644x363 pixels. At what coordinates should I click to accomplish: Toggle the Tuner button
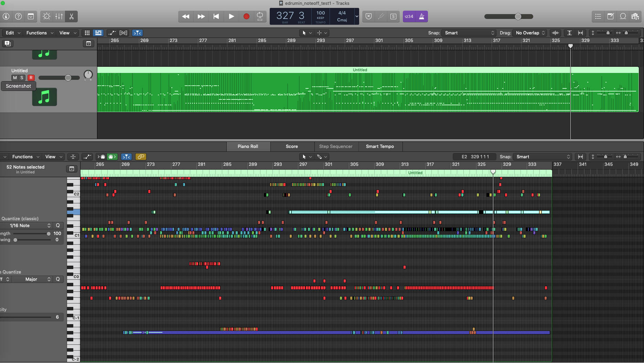tap(381, 16)
